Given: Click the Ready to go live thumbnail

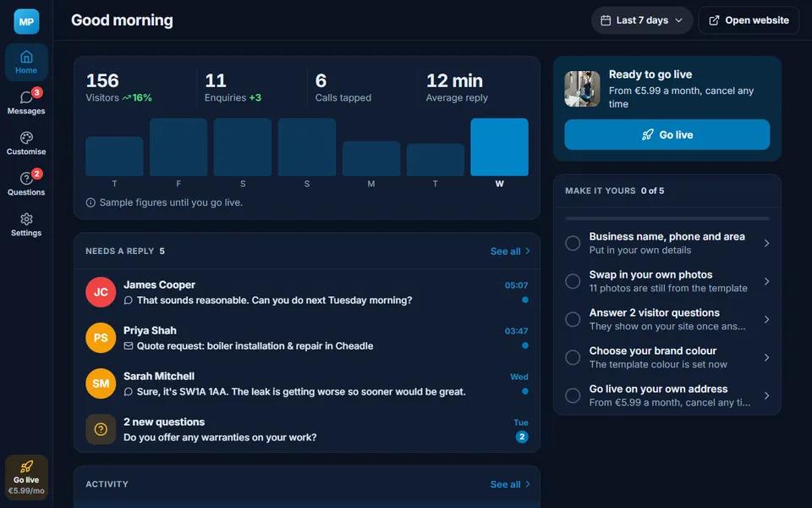Looking at the screenshot, I should (582, 89).
